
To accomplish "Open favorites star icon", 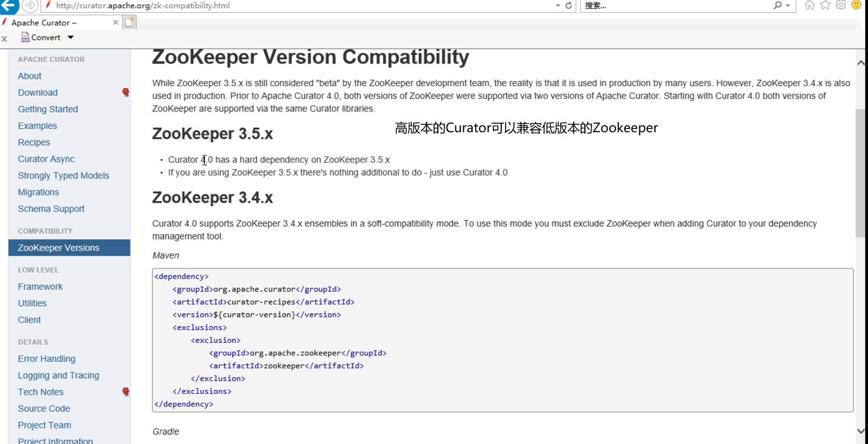I will pos(825,6).
